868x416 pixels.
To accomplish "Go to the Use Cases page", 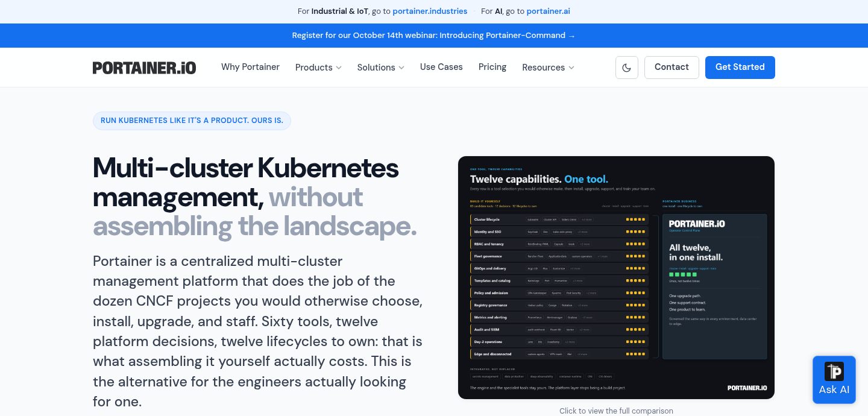I will (x=441, y=67).
